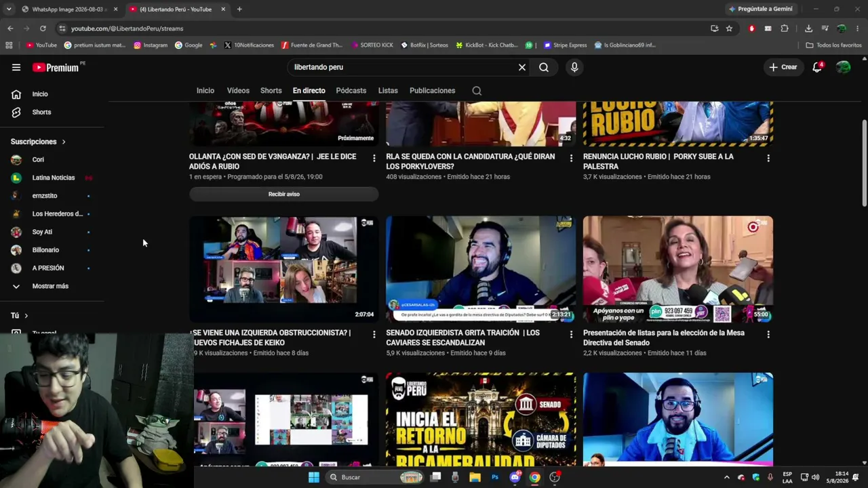Switch to the Listas tab
Viewport: 868px width, 488px height.
(388, 91)
